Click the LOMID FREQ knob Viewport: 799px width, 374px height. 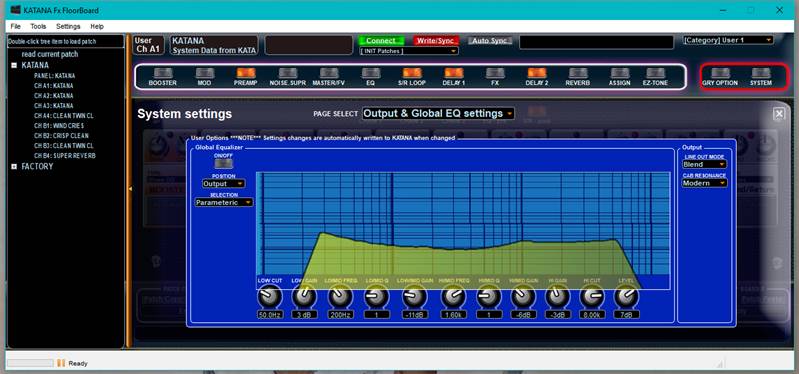click(340, 297)
